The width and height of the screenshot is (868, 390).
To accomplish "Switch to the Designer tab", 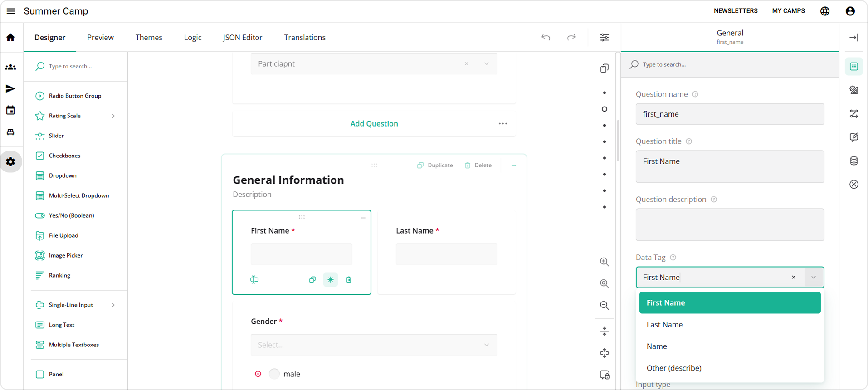I will coord(50,38).
